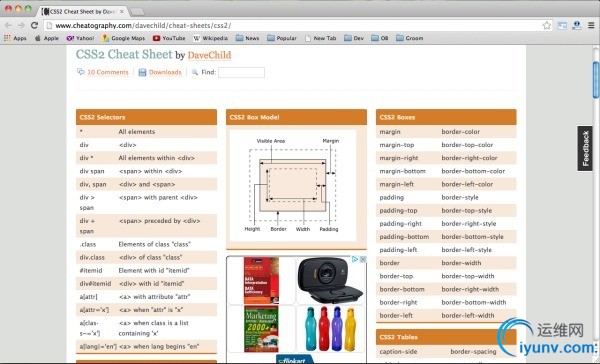The height and width of the screenshot is (364, 600).
Task: Go back with the browser back arrow
Action: click(x=8, y=26)
